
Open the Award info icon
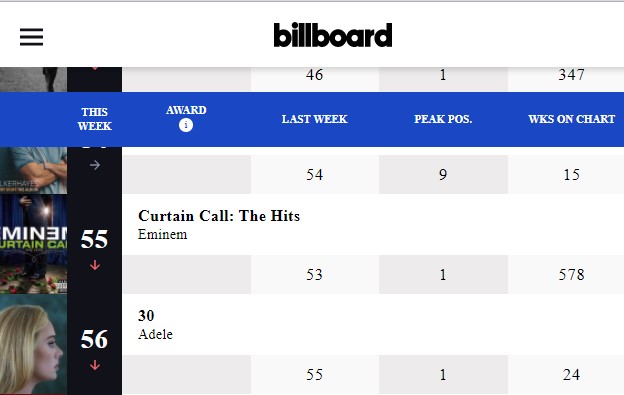pyautogui.click(x=186, y=125)
